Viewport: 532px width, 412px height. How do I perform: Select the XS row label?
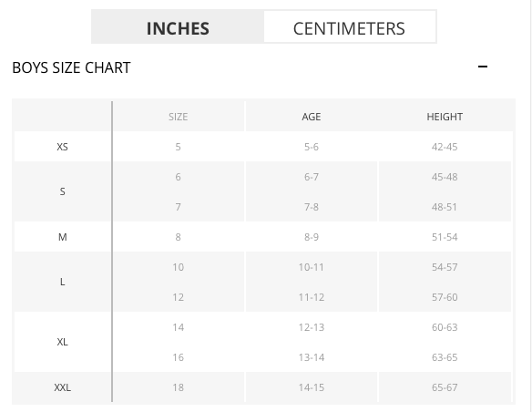(x=63, y=147)
